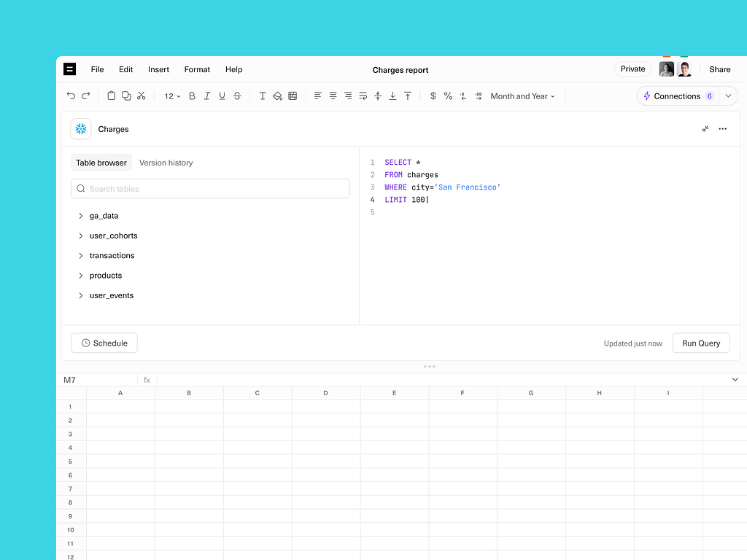Screen dimensions: 747x560
Task: Collapse the Charges query panel
Action: coord(705,128)
